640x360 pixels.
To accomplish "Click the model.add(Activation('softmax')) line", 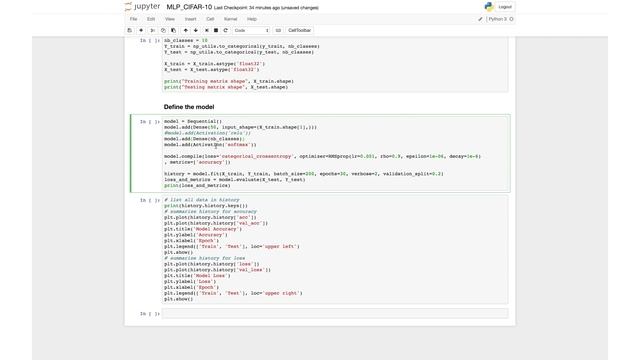I will [210, 145].
